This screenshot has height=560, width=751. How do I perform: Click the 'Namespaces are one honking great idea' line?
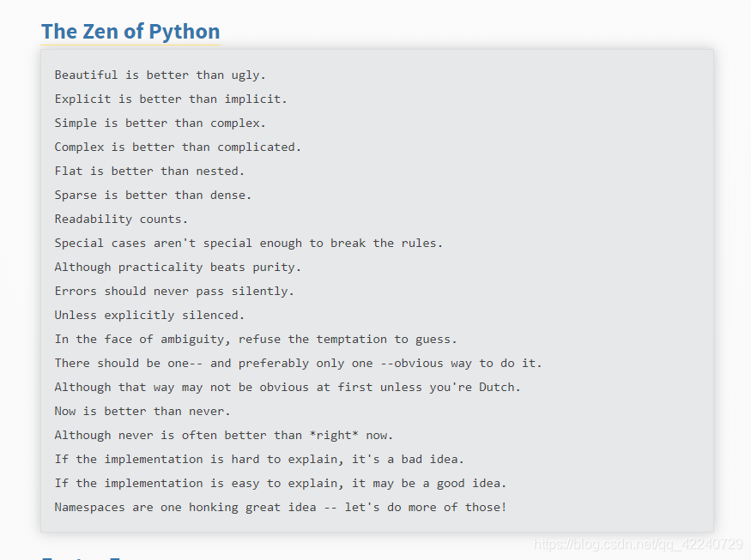280,507
